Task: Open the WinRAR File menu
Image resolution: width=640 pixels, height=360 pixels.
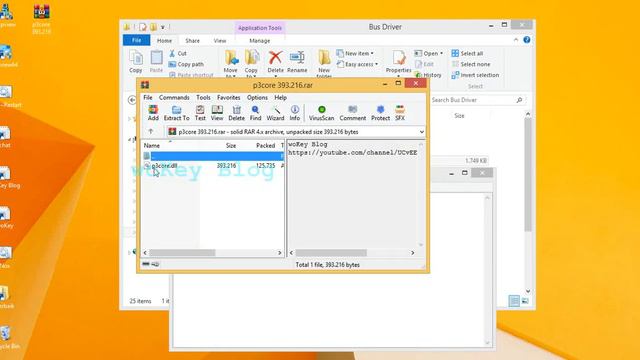Action: [148, 98]
